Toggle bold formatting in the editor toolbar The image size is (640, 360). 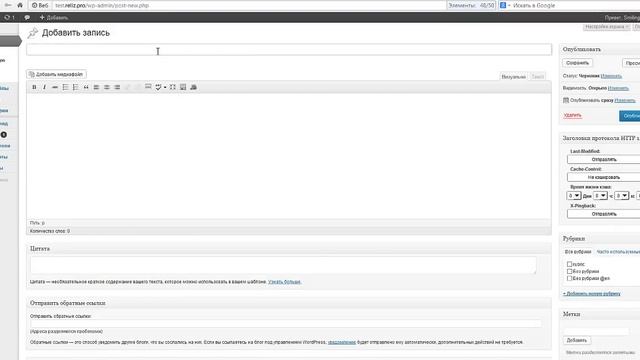[x=34, y=87]
